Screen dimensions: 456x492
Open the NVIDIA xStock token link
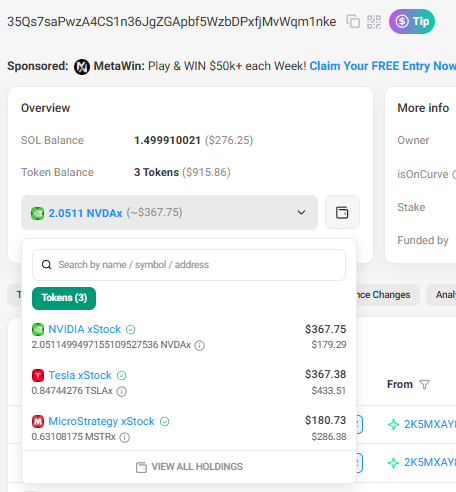[x=85, y=329]
